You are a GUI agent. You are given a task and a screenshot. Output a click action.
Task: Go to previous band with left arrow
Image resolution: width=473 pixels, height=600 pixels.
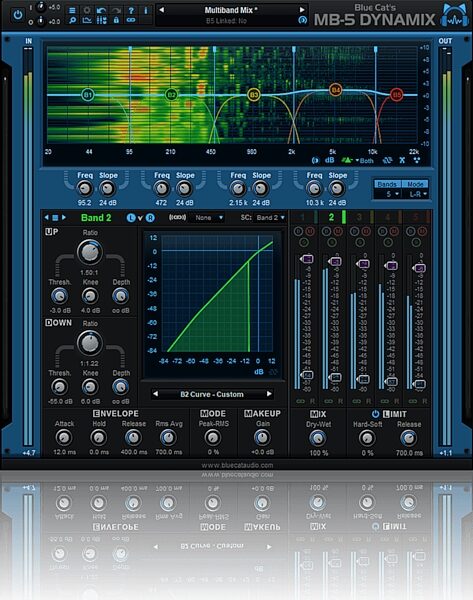pos(47,217)
